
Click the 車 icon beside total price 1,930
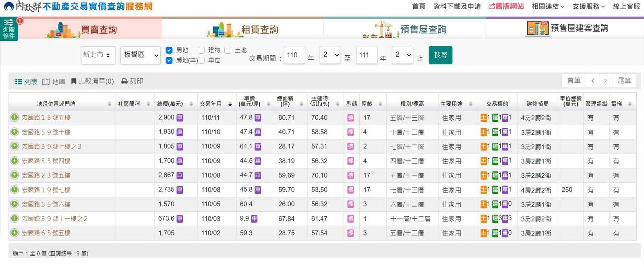pyautogui.click(x=180, y=132)
